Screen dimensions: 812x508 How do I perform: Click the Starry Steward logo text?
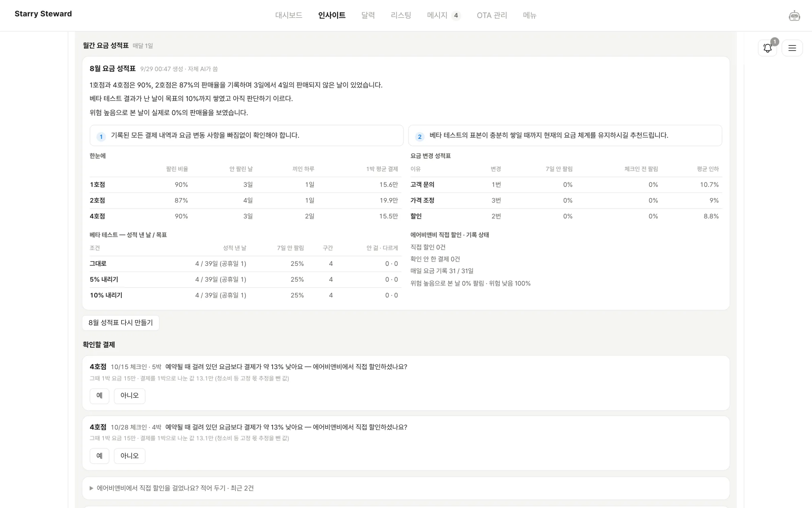43,14
